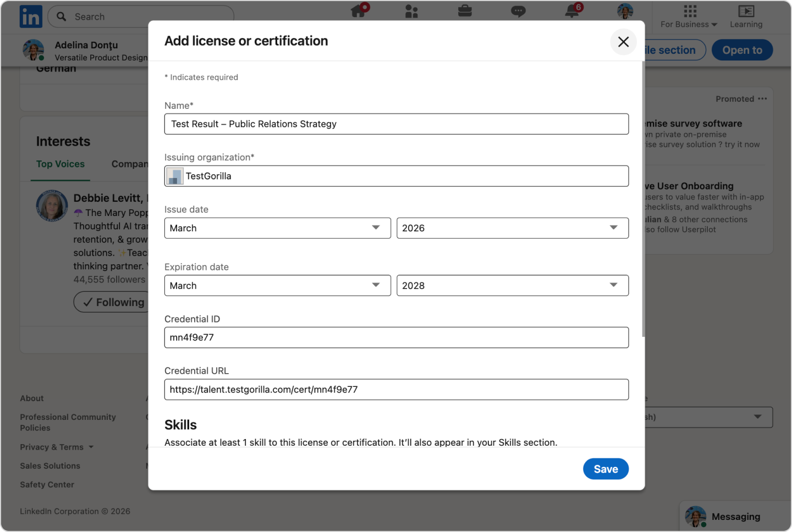Open the Promoted ad options menu
The width and height of the screenshot is (792, 532).
[x=762, y=99]
